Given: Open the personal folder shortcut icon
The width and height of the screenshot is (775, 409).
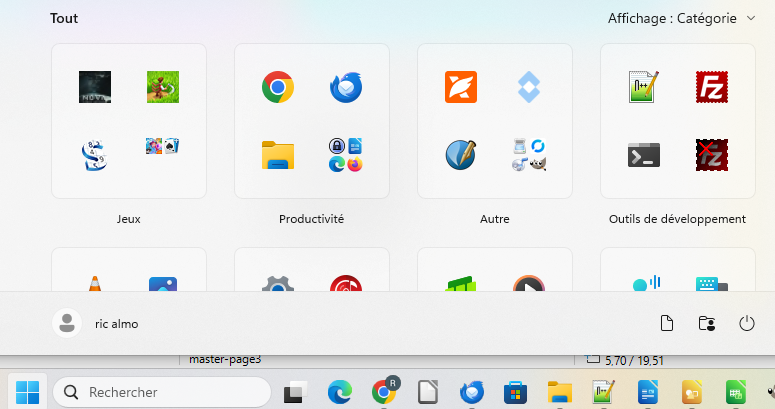Looking at the screenshot, I should click(707, 323).
